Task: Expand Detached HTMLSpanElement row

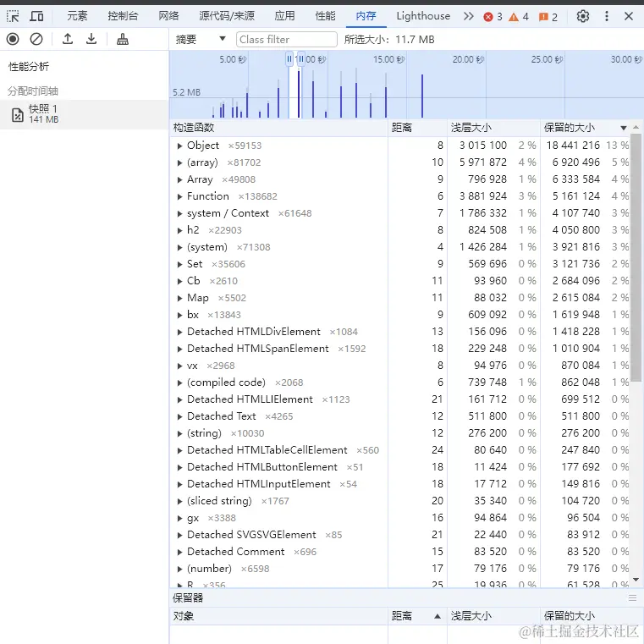Action: click(179, 350)
